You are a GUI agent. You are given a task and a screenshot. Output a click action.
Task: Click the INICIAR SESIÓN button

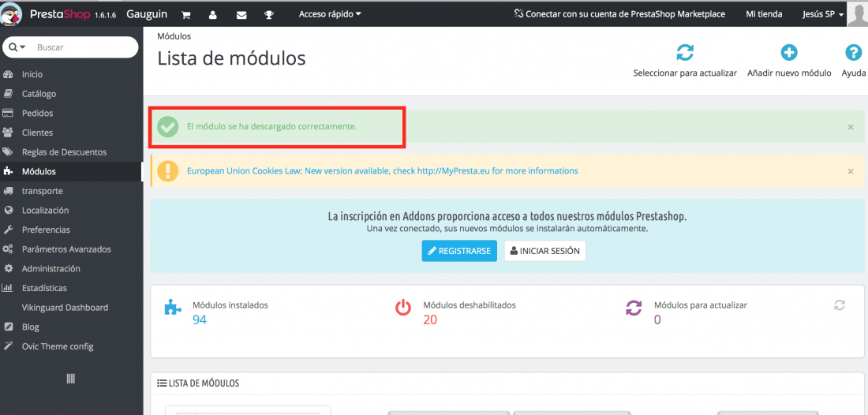coord(544,251)
